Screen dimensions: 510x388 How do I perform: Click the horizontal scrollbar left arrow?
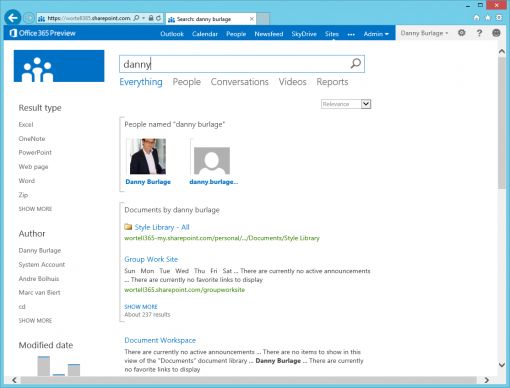pyautogui.click(x=14, y=380)
